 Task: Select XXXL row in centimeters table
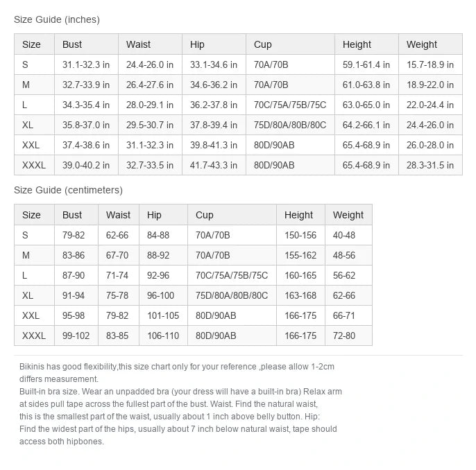(x=193, y=336)
